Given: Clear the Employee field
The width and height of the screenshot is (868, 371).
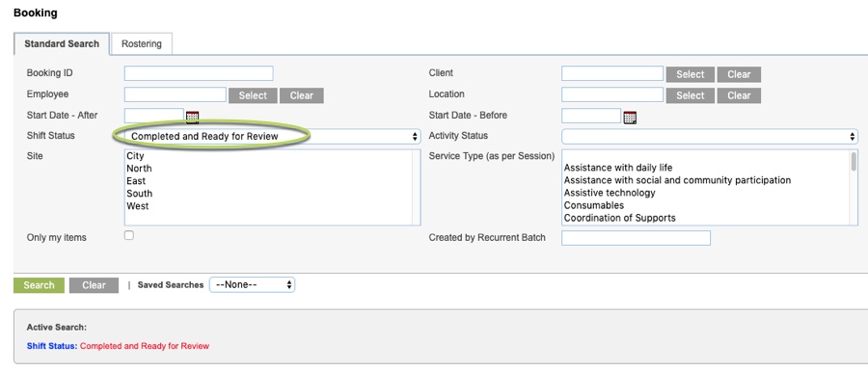Looking at the screenshot, I should coord(302,95).
